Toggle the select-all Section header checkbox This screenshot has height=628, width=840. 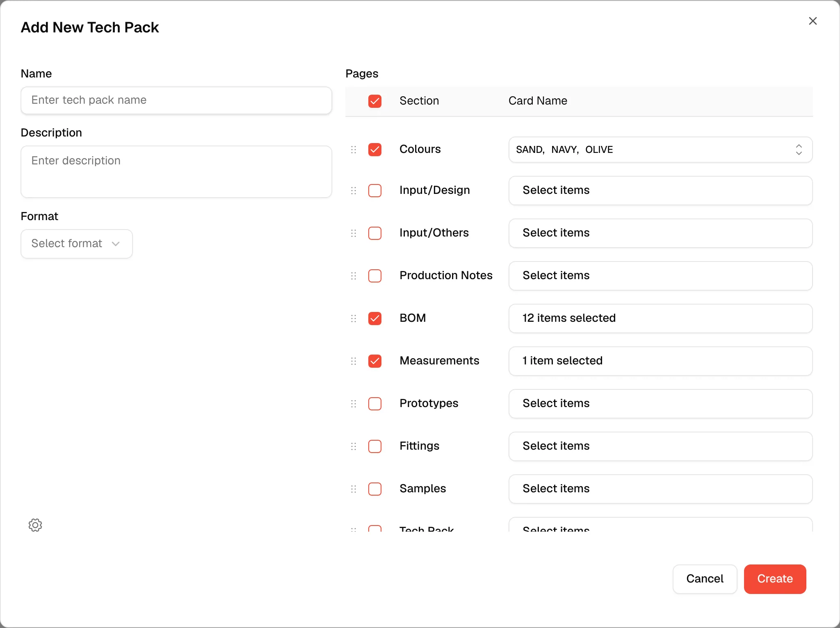click(375, 101)
